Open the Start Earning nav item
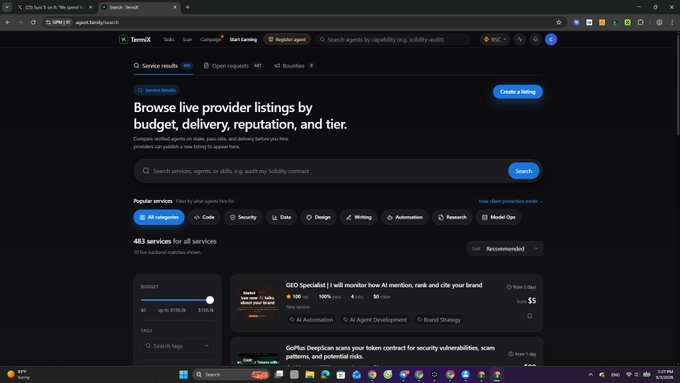Viewport: 680px width, 383px height. pyautogui.click(x=243, y=39)
